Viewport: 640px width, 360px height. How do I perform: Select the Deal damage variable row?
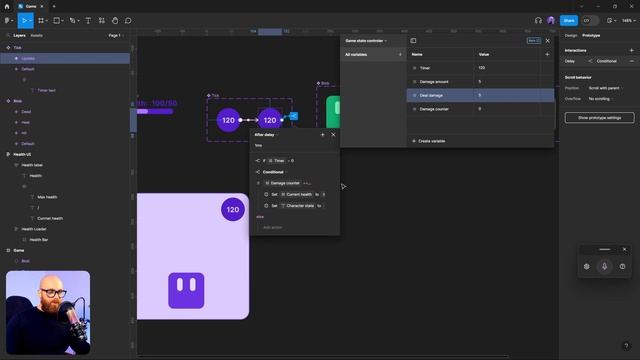click(x=480, y=95)
